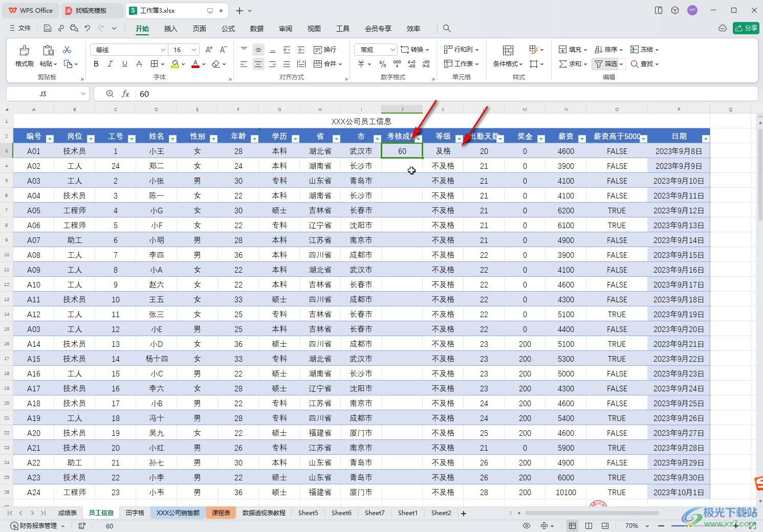Click the insert function fx icon

125,94
